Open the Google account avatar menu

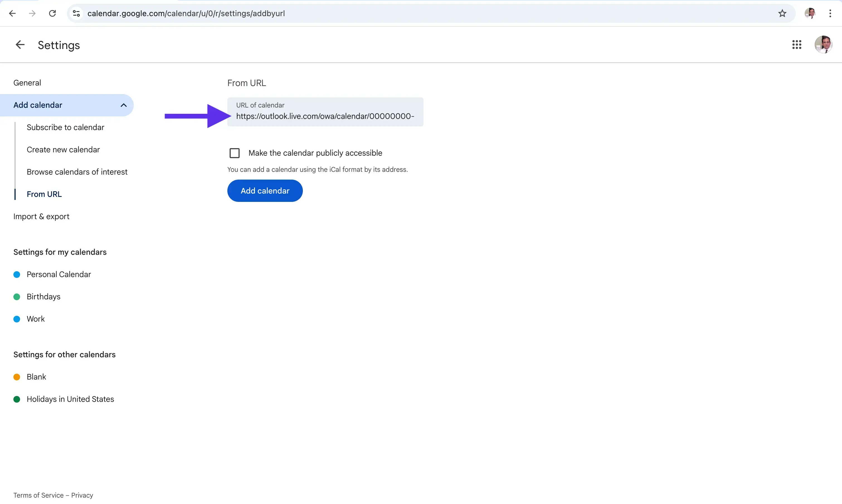pos(823,45)
